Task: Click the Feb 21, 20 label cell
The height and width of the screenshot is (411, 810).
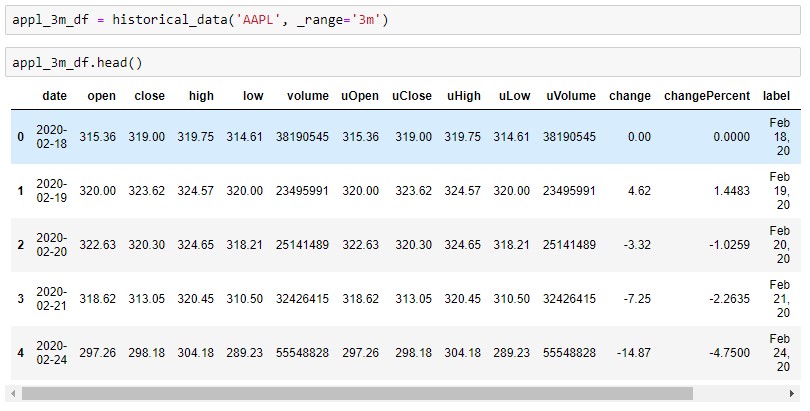Action: [x=780, y=298]
